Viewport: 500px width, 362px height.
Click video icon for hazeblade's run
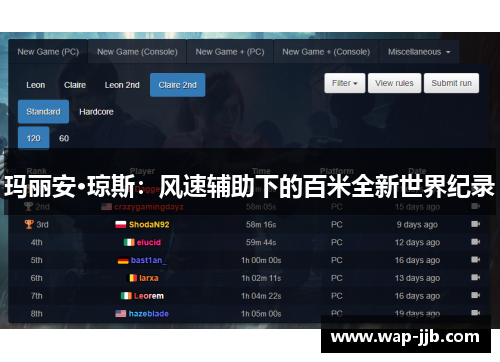point(476,313)
